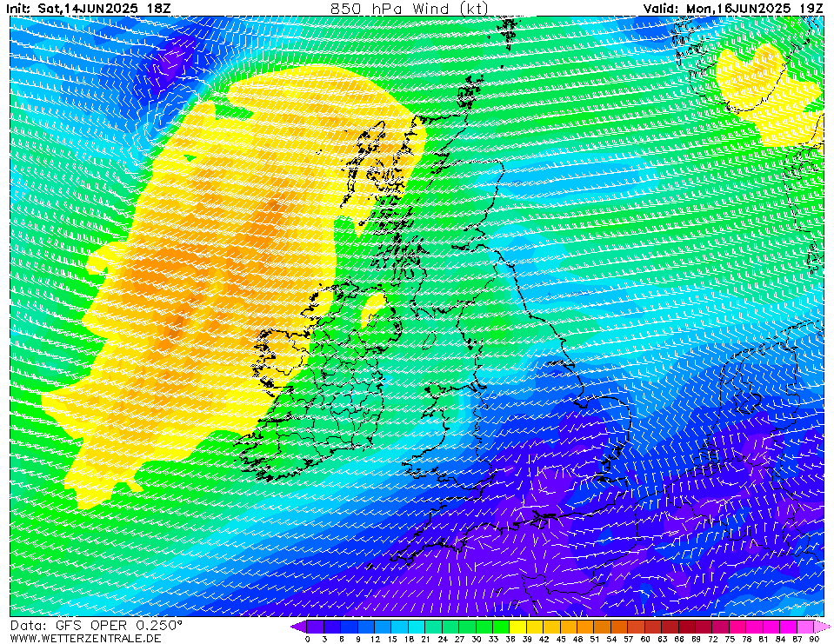This screenshot has height=644, width=834.
Task: Pick the green swatch between 27 and 30
Action: [468, 627]
